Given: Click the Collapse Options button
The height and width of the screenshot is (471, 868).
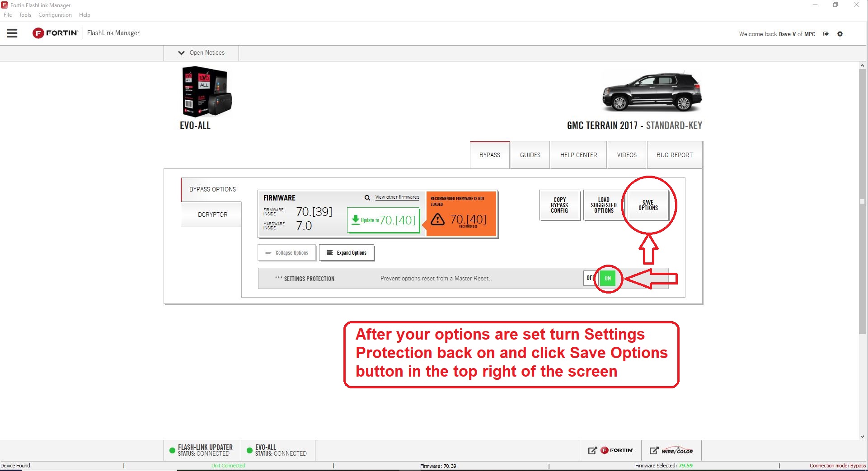Looking at the screenshot, I should 287,253.
